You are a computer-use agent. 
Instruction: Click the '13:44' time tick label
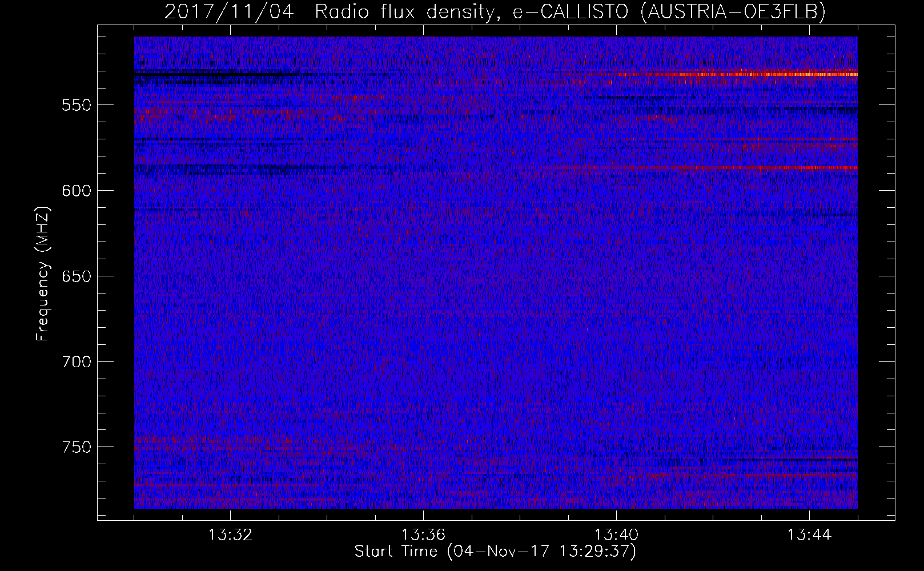(x=809, y=535)
